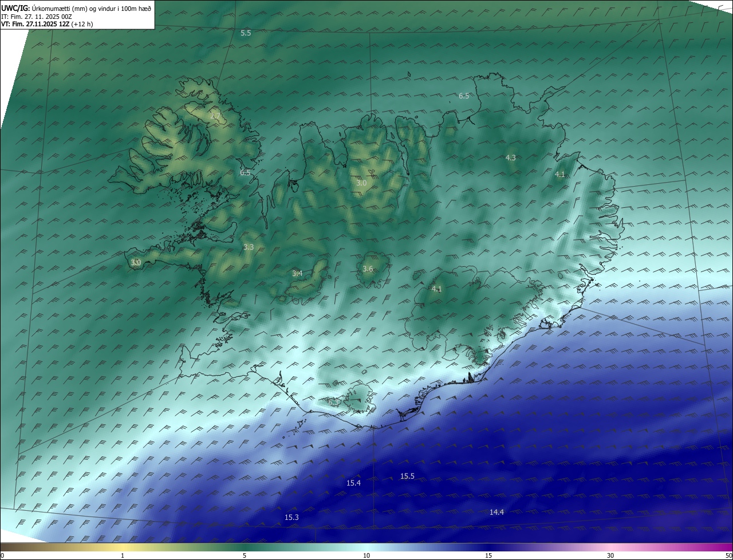Select the 15.4 value label
The height and width of the screenshot is (560, 733).
click(x=353, y=483)
